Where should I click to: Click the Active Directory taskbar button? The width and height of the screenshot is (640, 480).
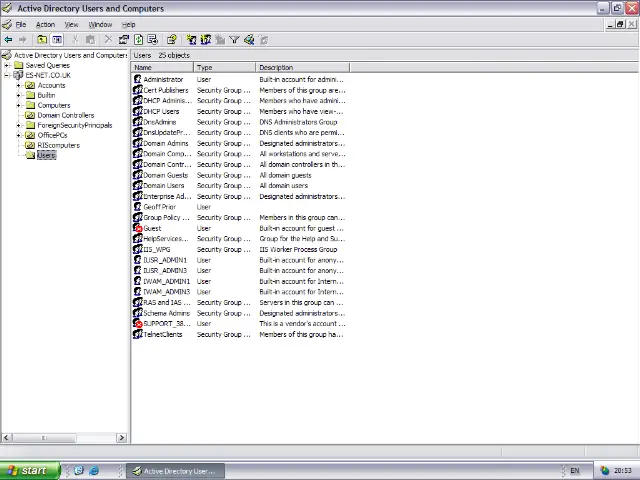click(176, 471)
